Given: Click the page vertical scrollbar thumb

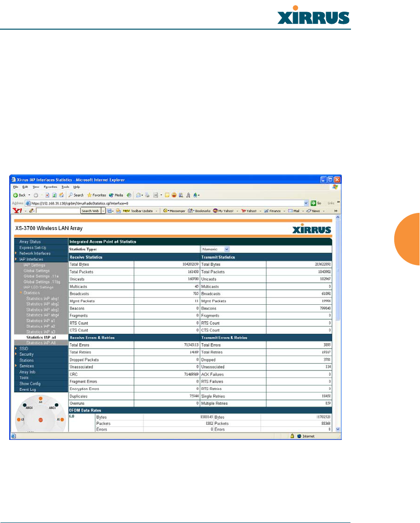Looking at the screenshot, I should [337, 270].
